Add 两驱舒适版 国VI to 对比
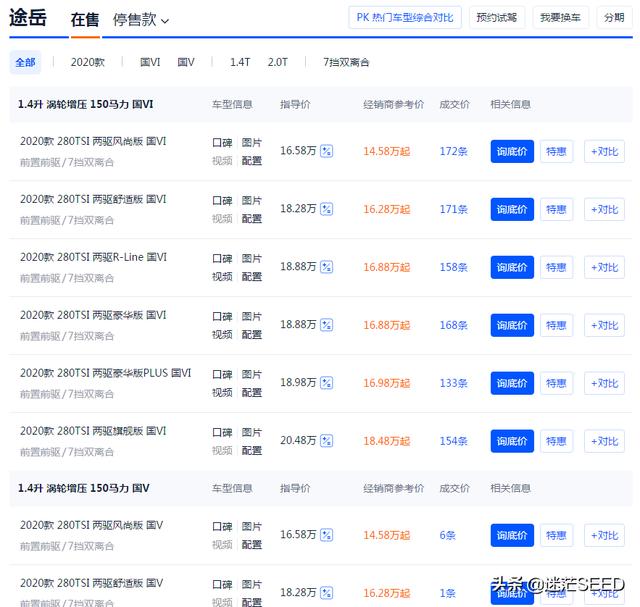Screen dimensions: 640x607 (x=604, y=209)
